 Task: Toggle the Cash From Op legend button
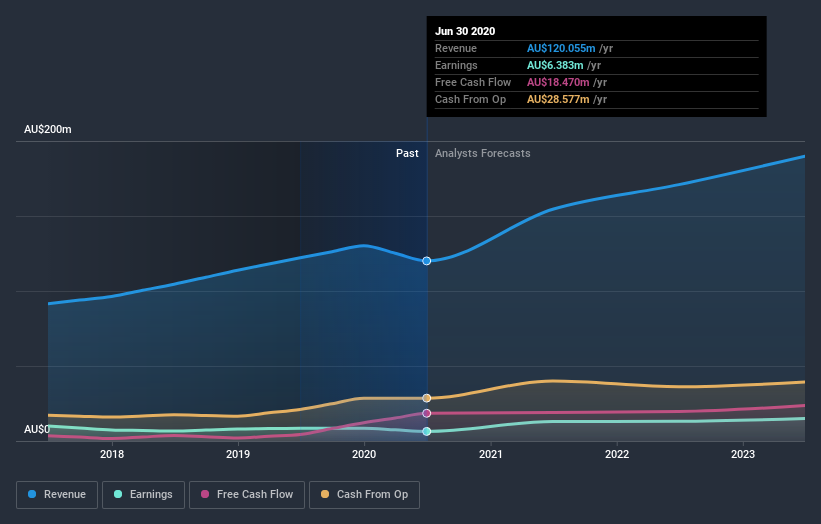pos(364,495)
